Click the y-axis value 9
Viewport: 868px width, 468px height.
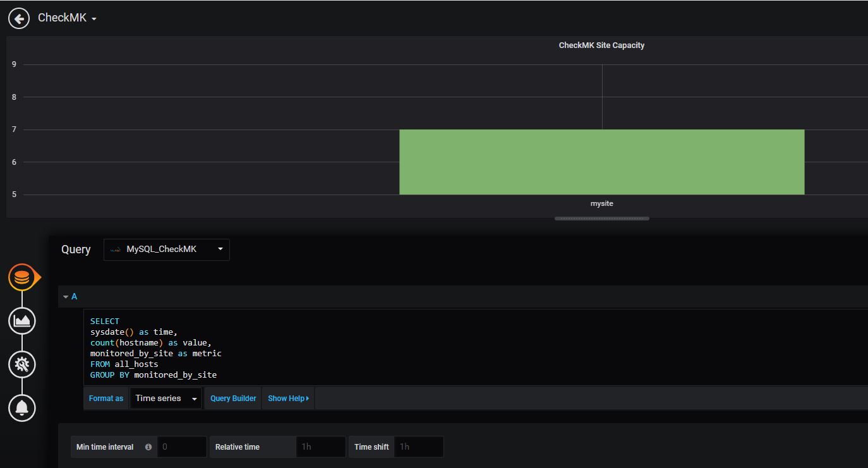click(14, 64)
